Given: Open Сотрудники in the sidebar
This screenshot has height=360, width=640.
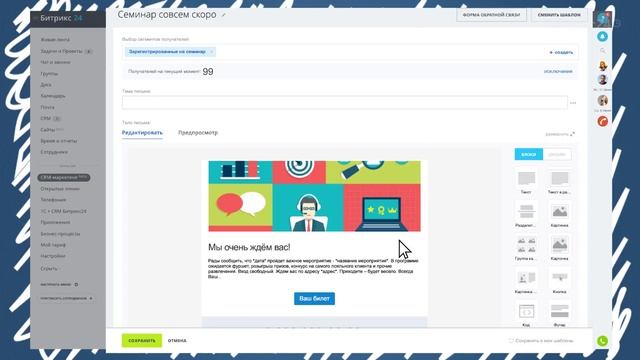Looking at the screenshot, I should click(x=54, y=152).
